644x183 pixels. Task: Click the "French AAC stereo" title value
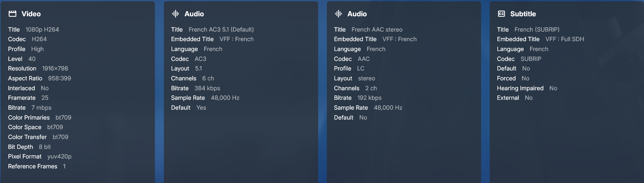377,29
